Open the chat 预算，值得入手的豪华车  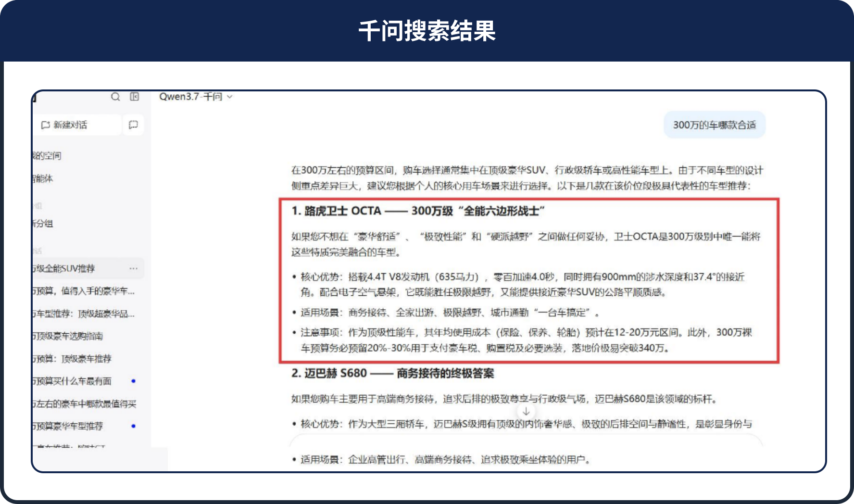click(x=84, y=291)
